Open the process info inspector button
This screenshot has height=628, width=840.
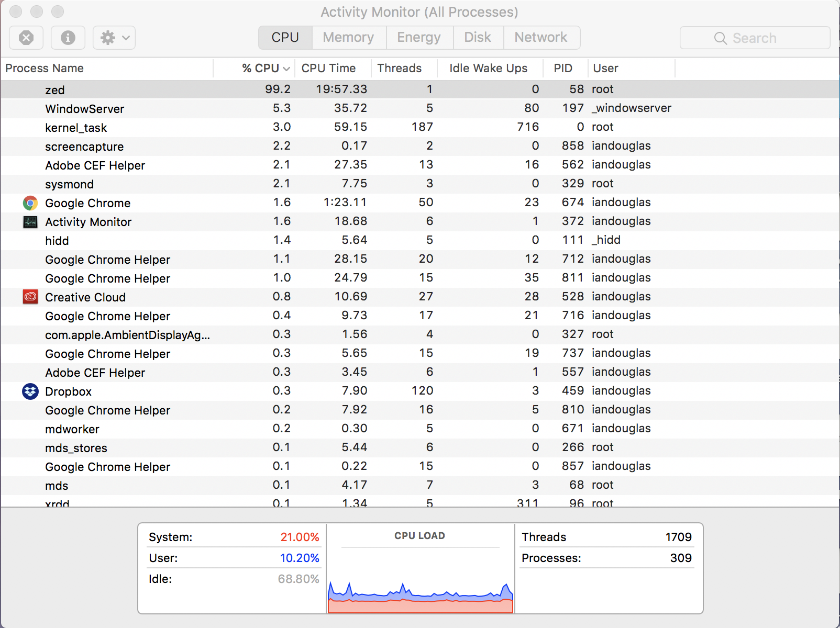tap(68, 38)
